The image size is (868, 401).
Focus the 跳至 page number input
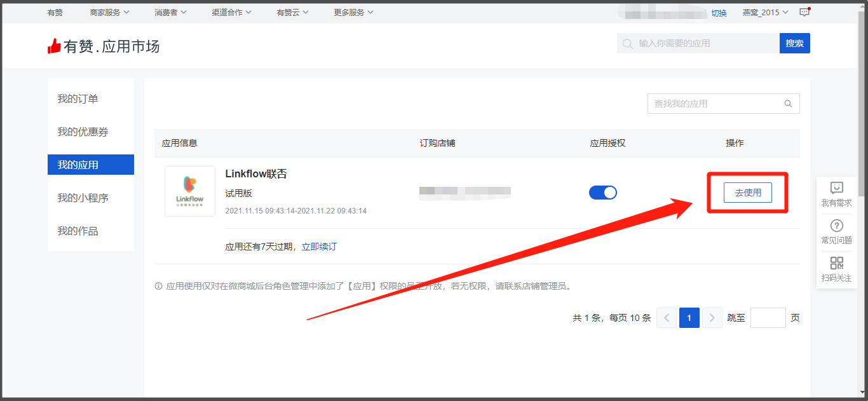(768, 318)
